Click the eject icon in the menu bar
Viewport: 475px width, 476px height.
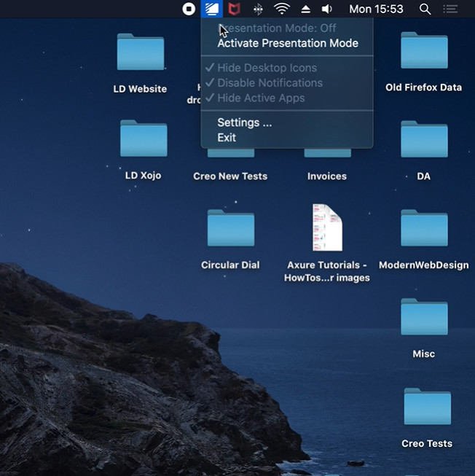click(x=305, y=9)
